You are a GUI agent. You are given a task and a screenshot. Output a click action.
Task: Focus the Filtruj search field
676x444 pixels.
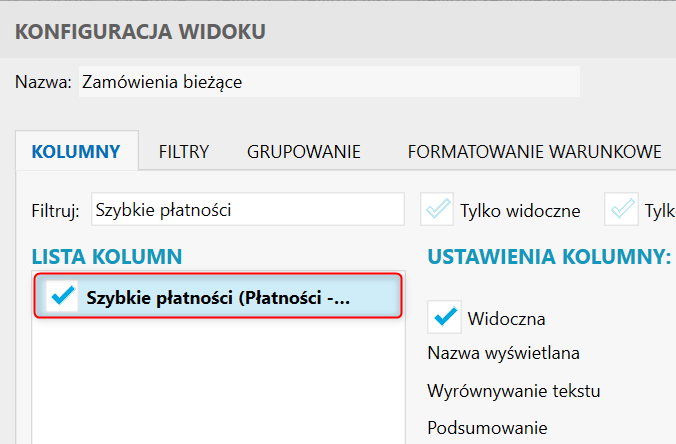click(247, 210)
